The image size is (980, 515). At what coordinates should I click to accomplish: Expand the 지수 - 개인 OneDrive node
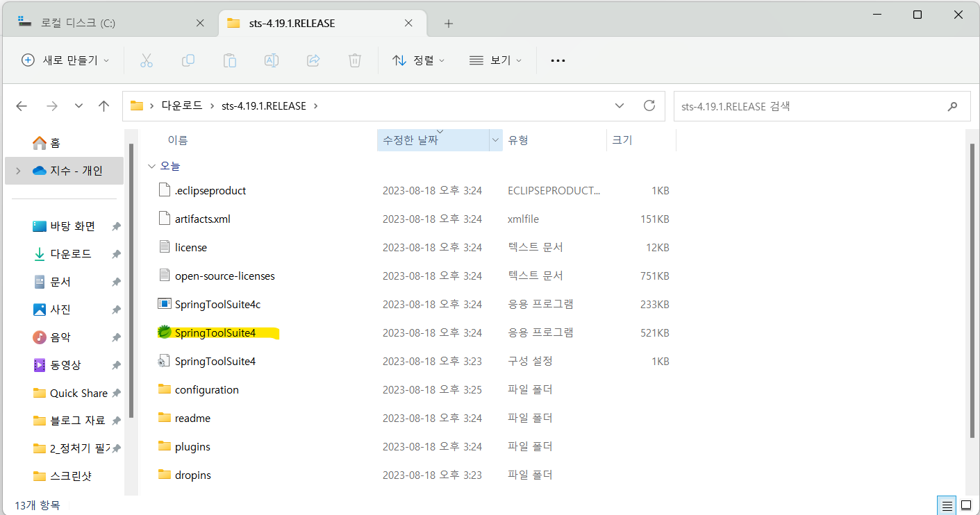pos(18,171)
